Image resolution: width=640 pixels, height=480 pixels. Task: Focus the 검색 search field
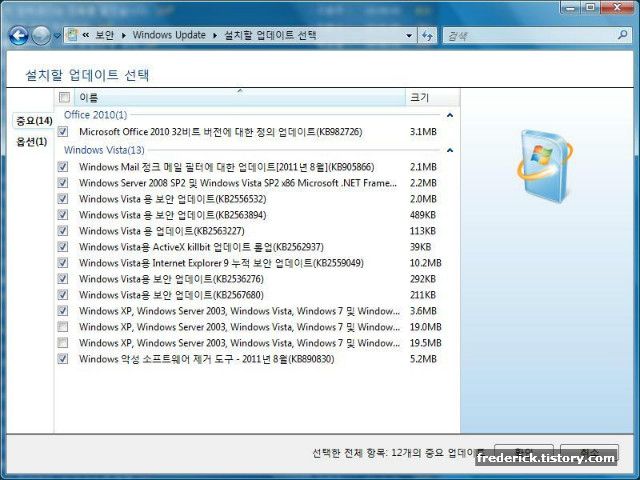coord(537,36)
